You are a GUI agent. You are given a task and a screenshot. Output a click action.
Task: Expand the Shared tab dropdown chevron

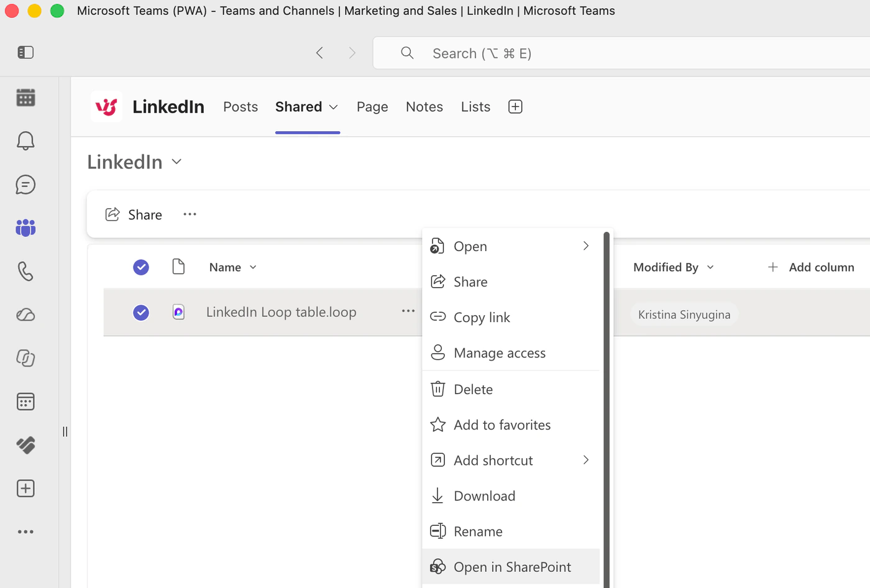[334, 107]
